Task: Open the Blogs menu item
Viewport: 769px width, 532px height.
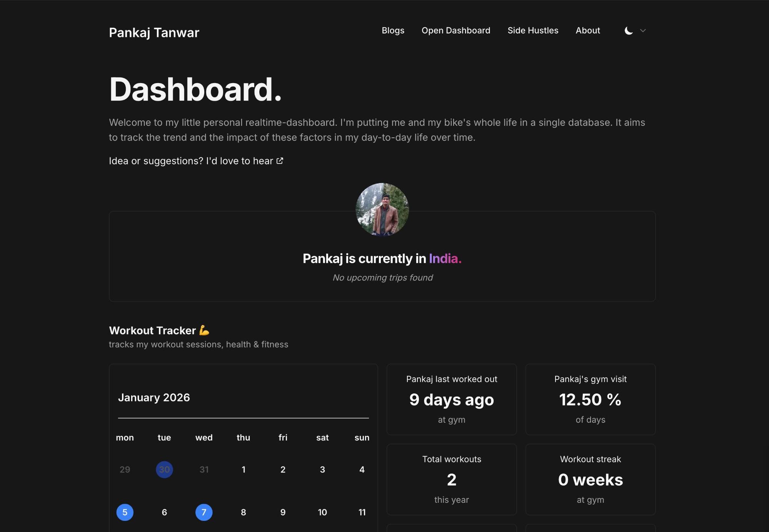Action: click(393, 30)
